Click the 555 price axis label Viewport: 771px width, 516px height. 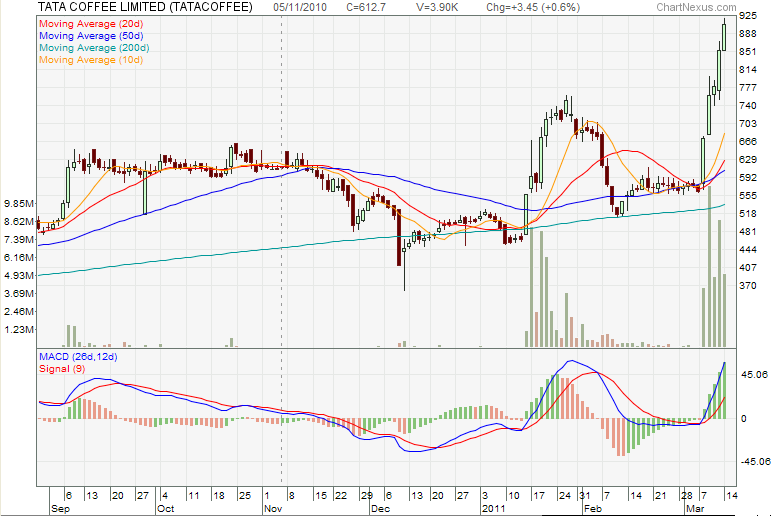tap(747, 195)
